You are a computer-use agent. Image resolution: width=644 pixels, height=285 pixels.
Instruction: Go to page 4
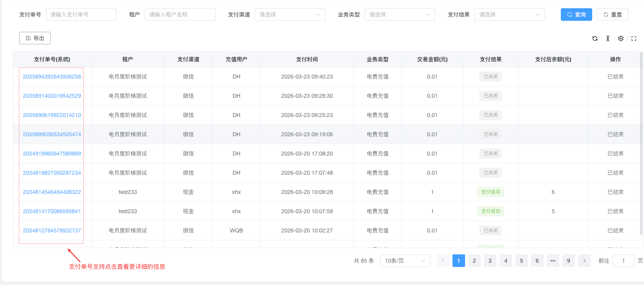(x=506, y=261)
